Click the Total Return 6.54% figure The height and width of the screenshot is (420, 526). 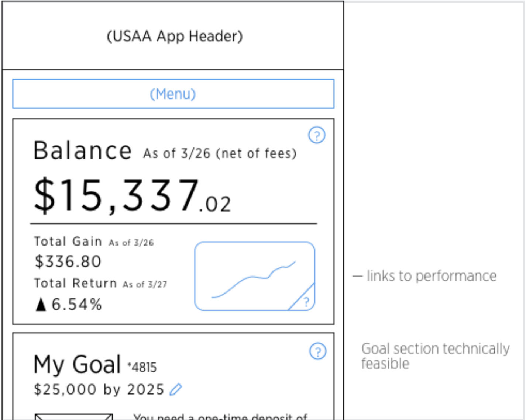pos(76,304)
